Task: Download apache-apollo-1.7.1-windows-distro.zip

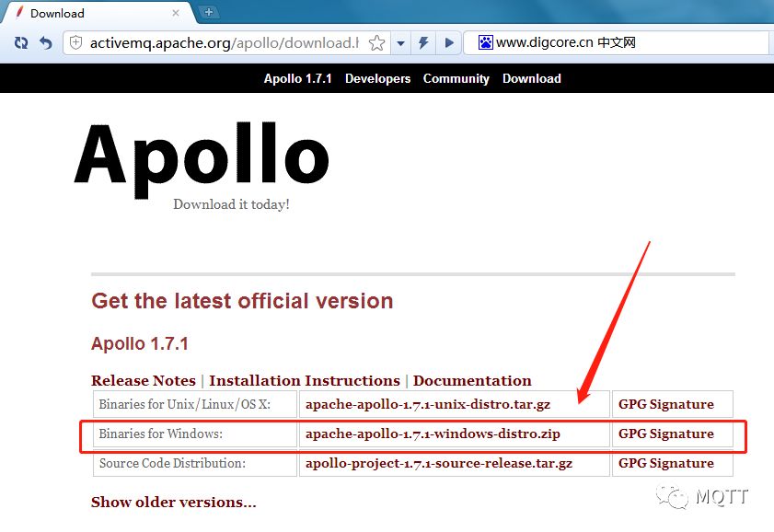Action: click(x=433, y=434)
